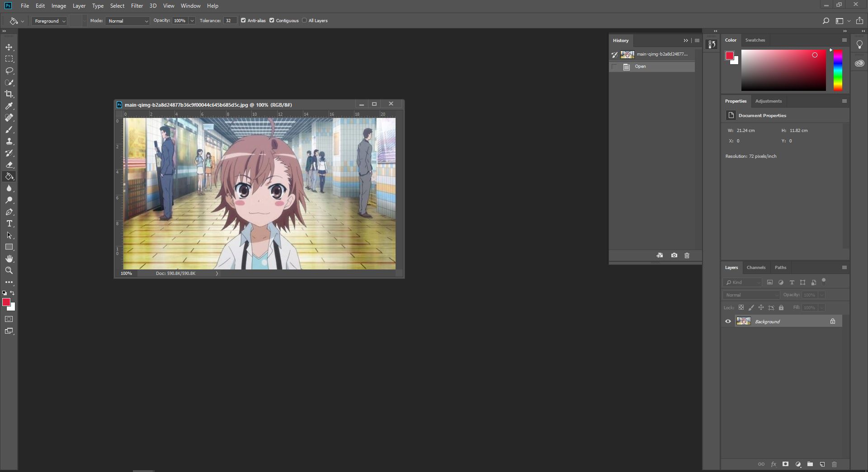Toggle the Anti-alias checkbox
This screenshot has height=472, width=868.
243,20
